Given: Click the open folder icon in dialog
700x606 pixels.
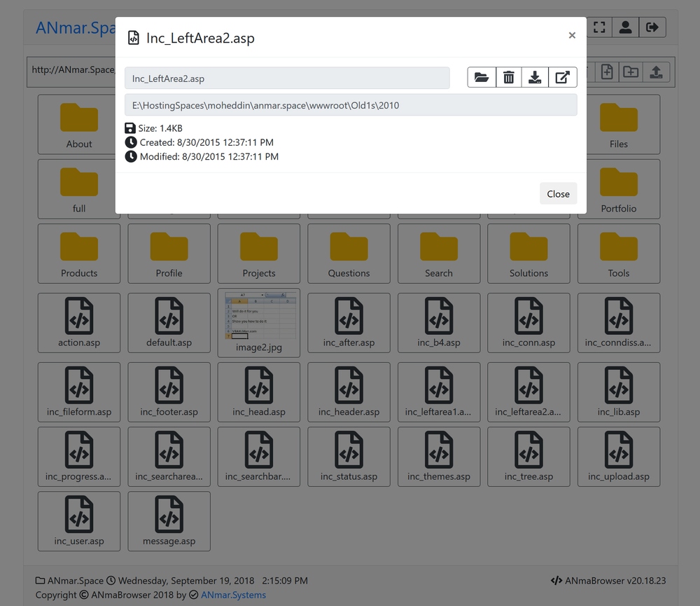Looking at the screenshot, I should 482,78.
